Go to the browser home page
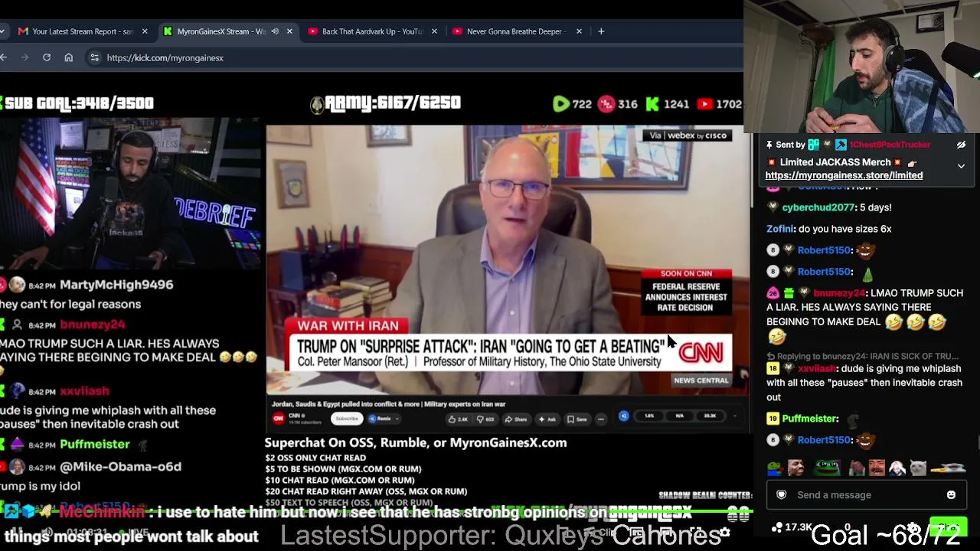Image resolution: width=980 pixels, height=551 pixels. point(69,57)
